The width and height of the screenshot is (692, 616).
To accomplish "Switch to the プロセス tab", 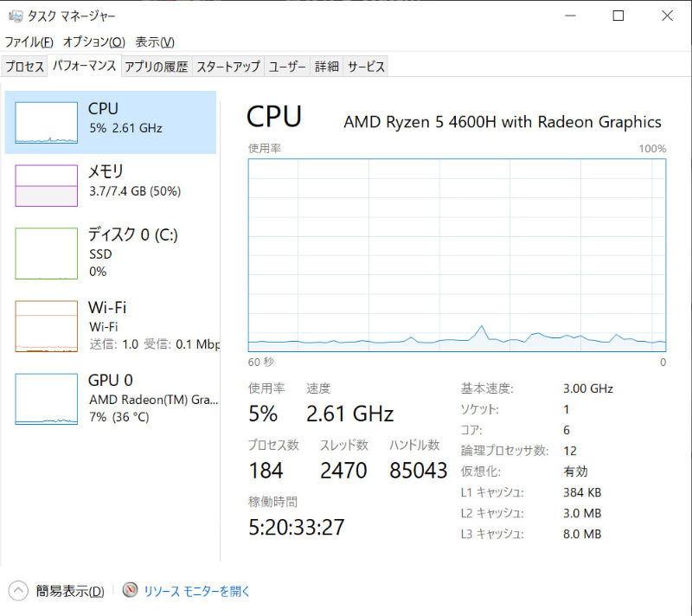I will [24, 66].
